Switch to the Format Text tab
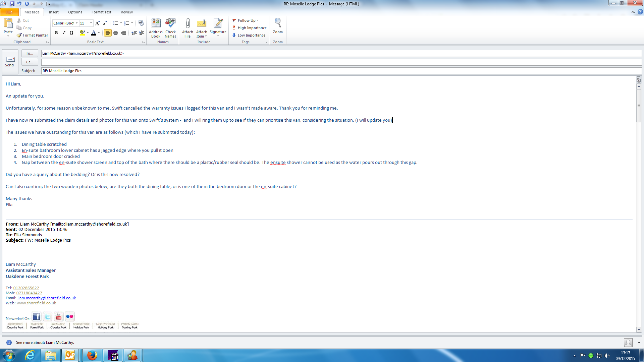 click(101, 12)
